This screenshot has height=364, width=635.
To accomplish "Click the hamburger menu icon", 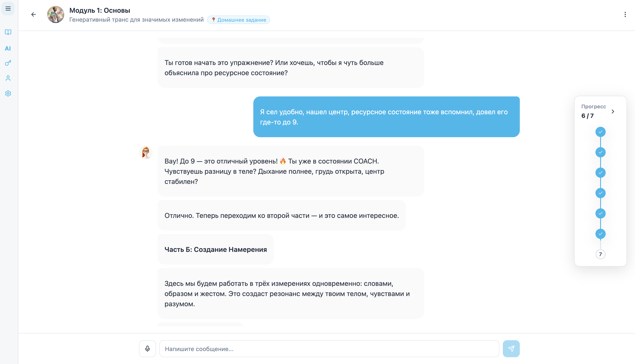I will [8, 9].
